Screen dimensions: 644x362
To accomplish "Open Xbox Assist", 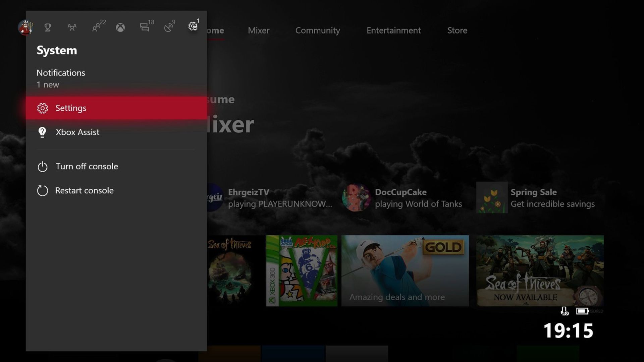I will click(x=116, y=132).
